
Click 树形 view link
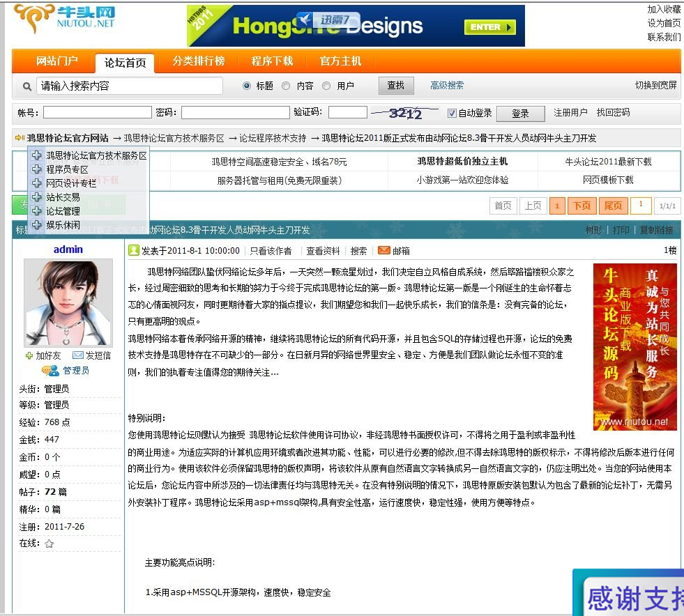point(593,230)
